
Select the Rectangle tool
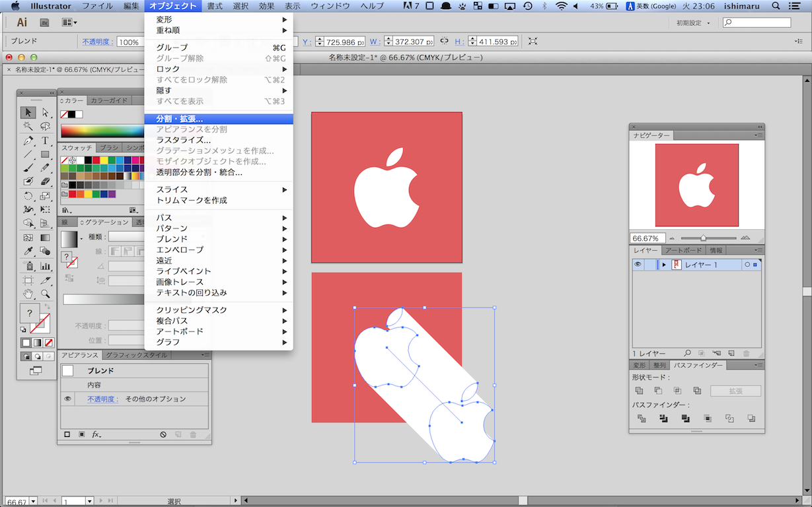click(x=45, y=154)
